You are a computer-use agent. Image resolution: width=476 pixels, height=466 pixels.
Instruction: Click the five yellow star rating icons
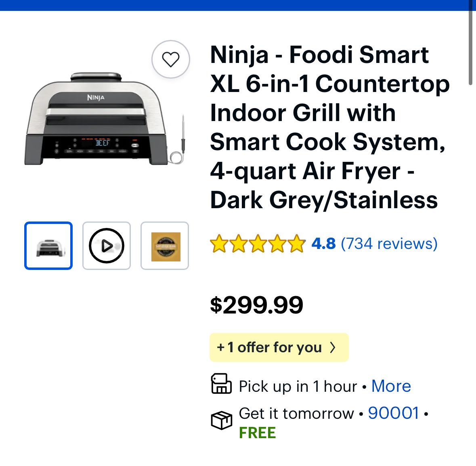pyautogui.click(x=258, y=244)
